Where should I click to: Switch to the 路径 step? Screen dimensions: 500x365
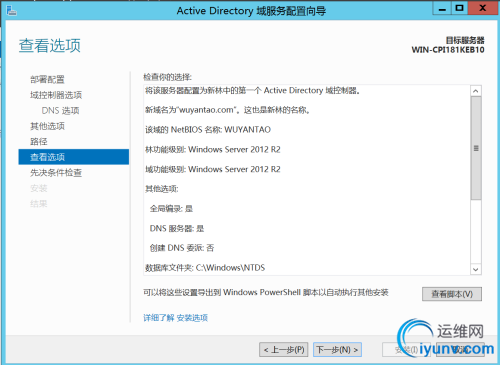point(39,141)
